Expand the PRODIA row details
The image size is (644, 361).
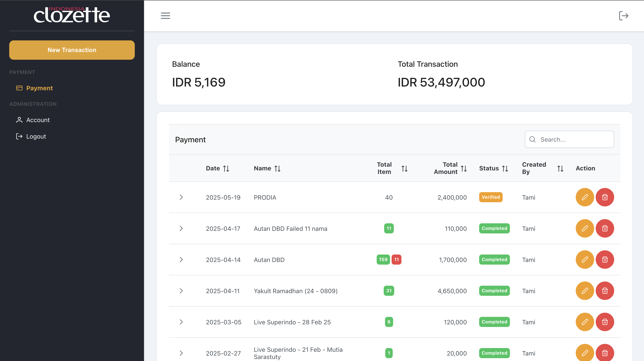(x=181, y=197)
